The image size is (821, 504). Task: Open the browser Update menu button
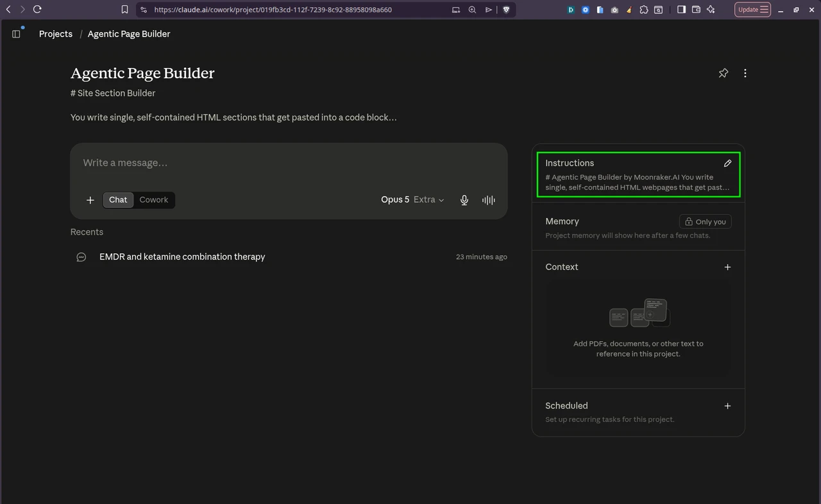(x=752, y=10)
